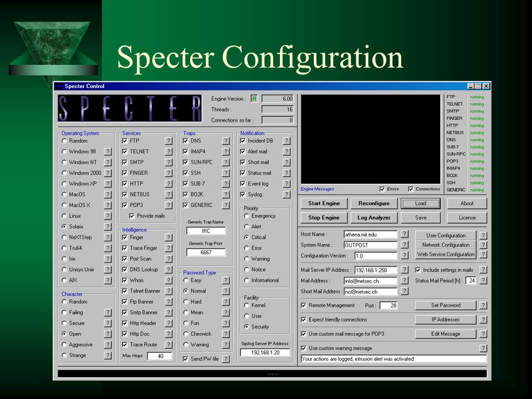Click the custom warning message text field
This screenshot has height=399, width=532.
(x=393, y=359)
